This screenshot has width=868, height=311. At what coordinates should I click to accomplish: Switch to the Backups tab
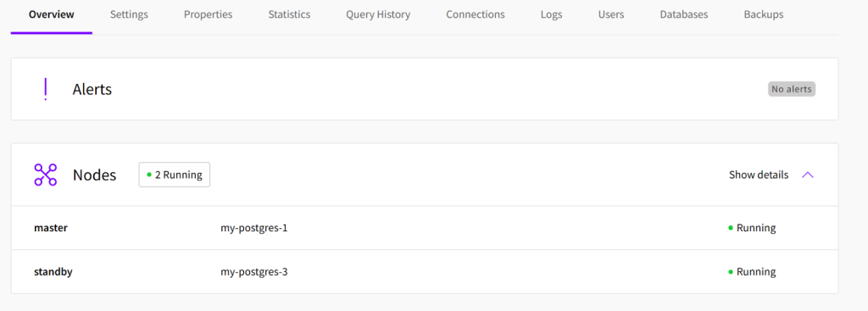pyautogui.click(x=764, y=14)
